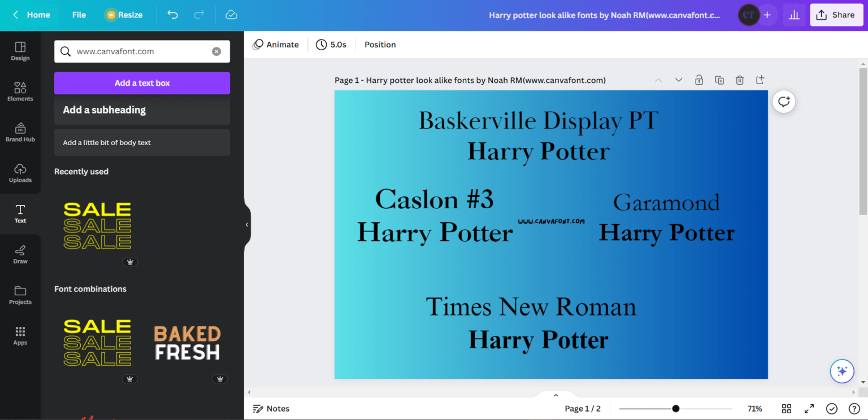Screen dimensions: 868x420
Task: Click the page 1 title text
Action: click(x=470, y=80)
